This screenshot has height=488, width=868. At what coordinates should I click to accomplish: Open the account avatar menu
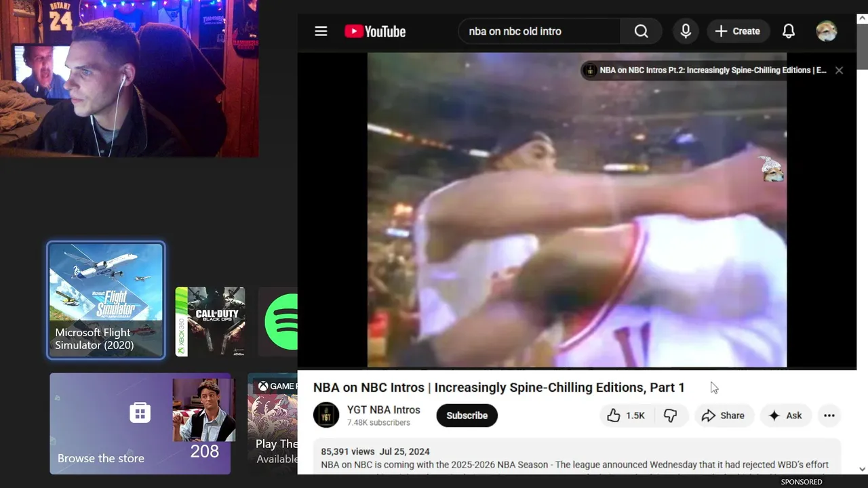click(x=826, y=31)
